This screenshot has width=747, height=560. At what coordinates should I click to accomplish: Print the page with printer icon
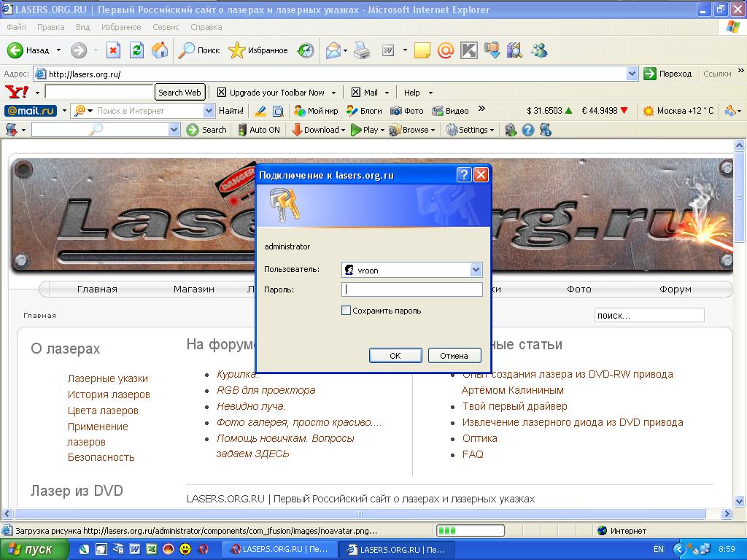[x=362, y=50]
